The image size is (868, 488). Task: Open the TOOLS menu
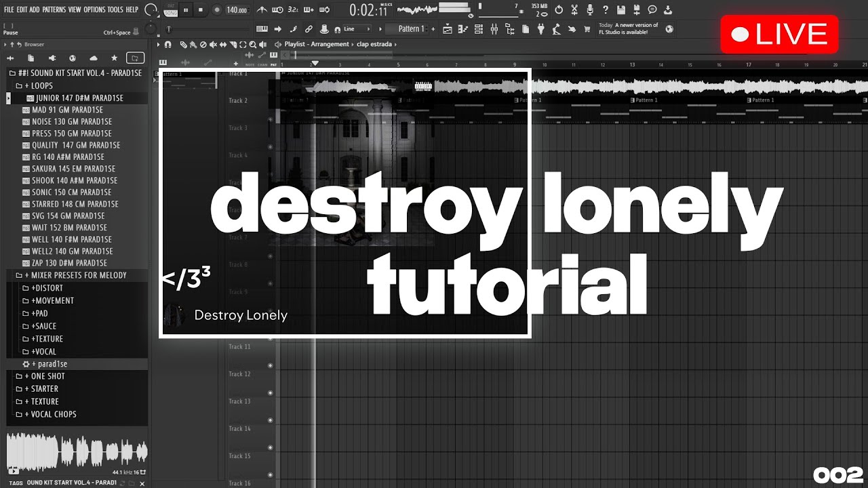[115, 9]
